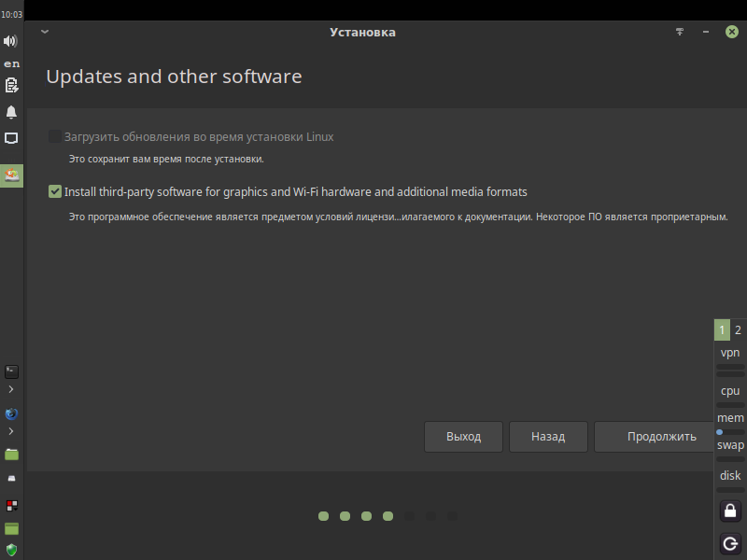Pin window with always-on-top titlebar icon
Screen dimensions: 747x560
pyautogui.click(x=680, y=32)
